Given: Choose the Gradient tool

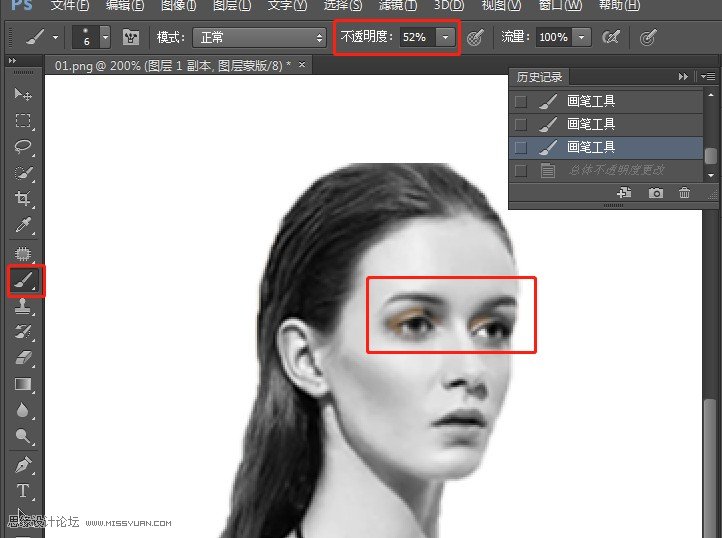Looking at the screenshot, I should pos(23,384).
